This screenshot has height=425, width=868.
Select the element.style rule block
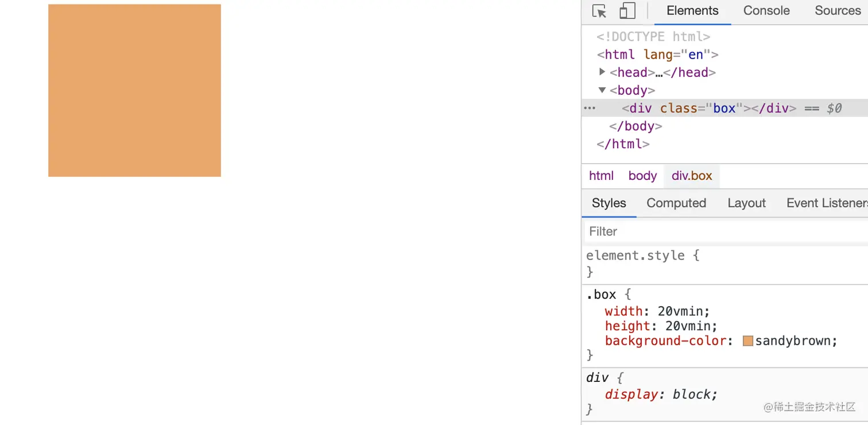pos(724,264)
